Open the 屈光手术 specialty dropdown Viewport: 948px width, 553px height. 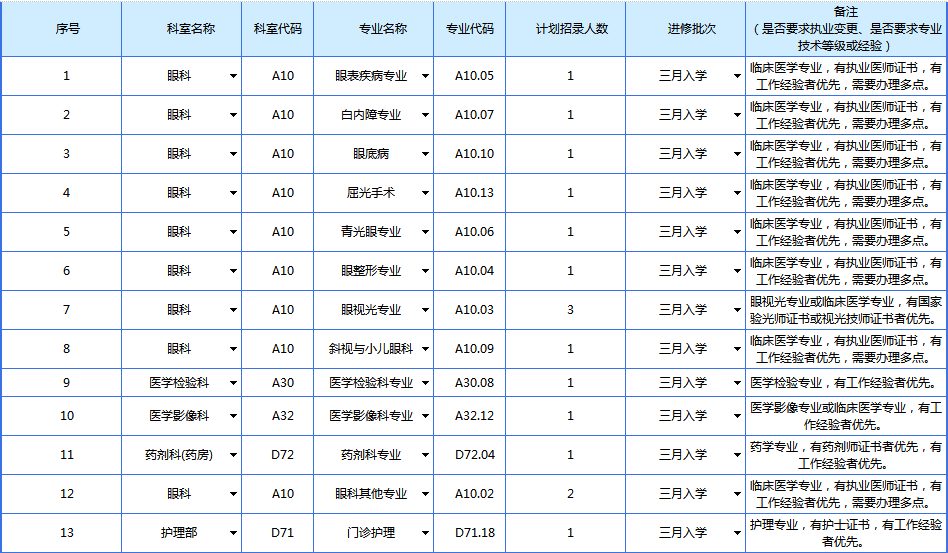426,193
